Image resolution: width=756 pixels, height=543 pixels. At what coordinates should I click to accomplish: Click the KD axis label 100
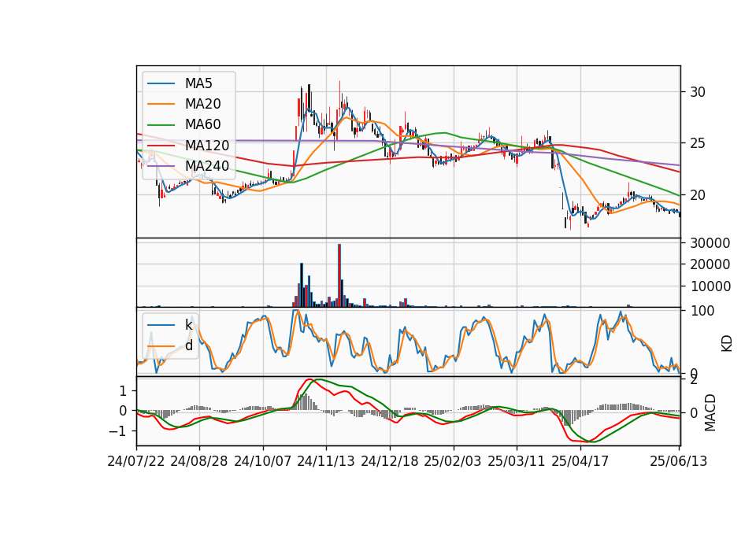point(702,312)
